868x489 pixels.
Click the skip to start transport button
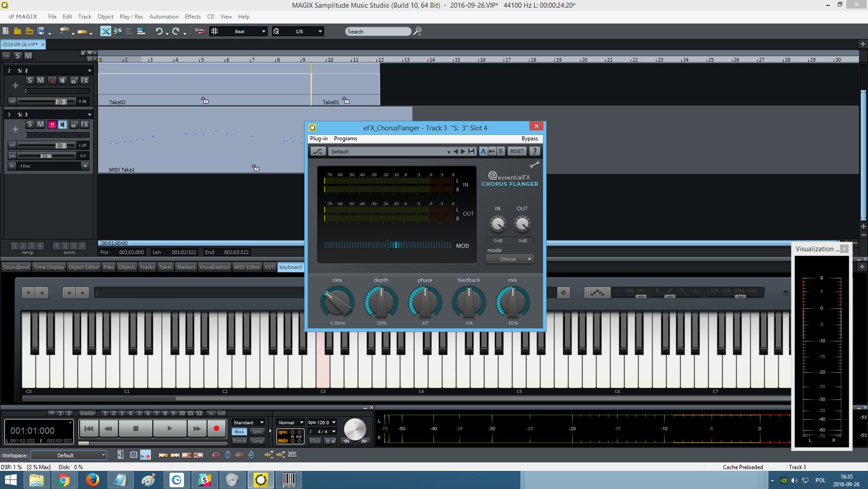(x=88, y=428)
